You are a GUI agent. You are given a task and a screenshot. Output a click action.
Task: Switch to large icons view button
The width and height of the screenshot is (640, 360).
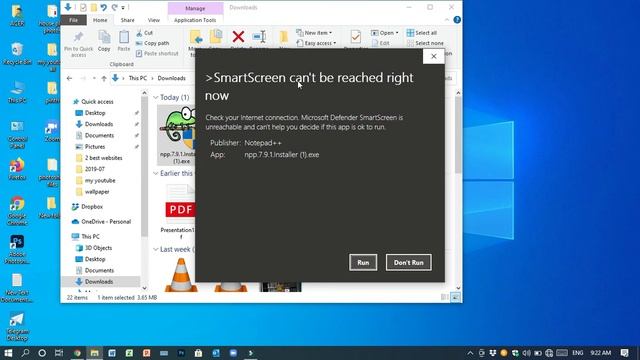456,298
